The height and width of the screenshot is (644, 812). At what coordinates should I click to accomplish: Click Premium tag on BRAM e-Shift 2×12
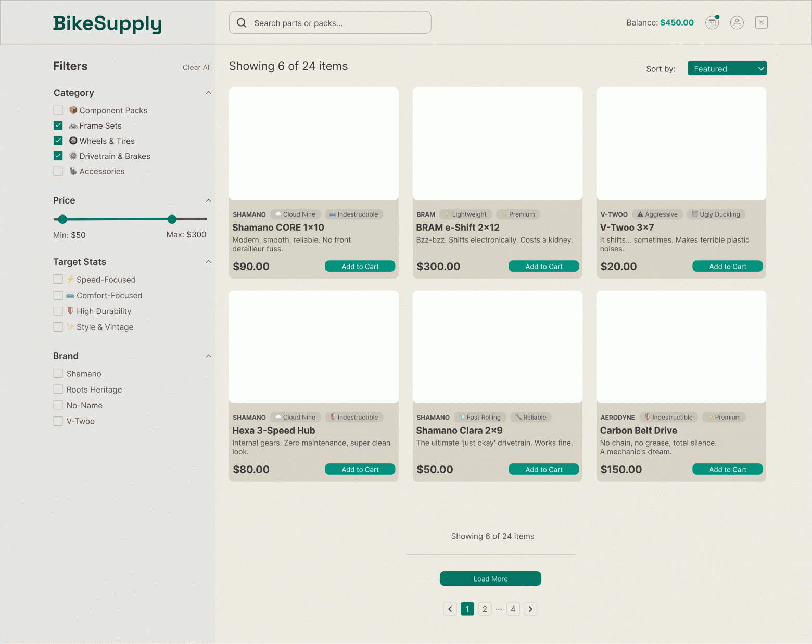click(x=518, y=214)
